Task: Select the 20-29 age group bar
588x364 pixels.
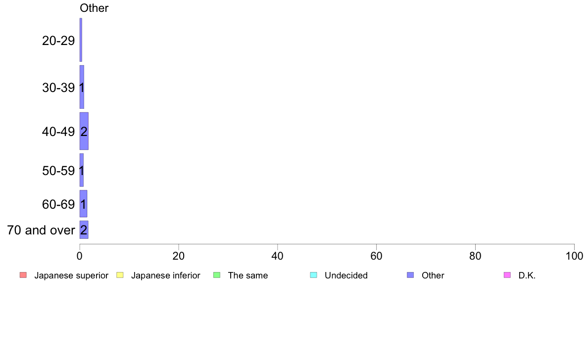Action: click(x=81, y=40)
